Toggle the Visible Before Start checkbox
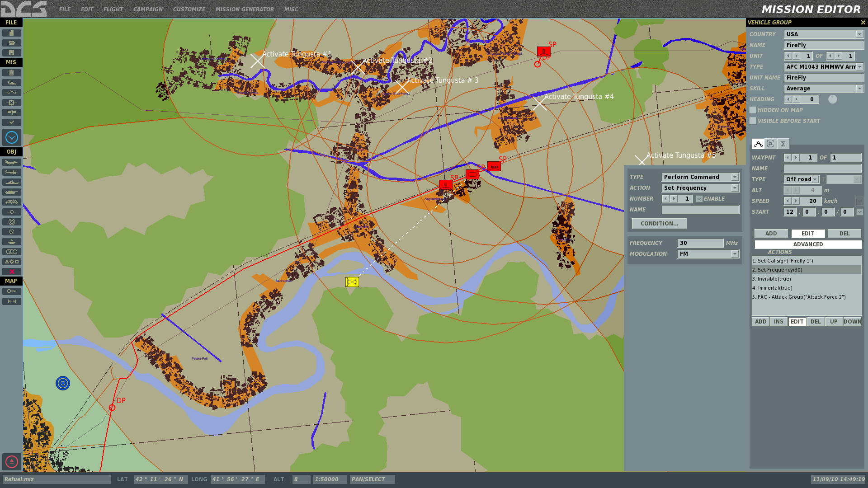This screenshot has width=868, height=488. coord(753,121)
